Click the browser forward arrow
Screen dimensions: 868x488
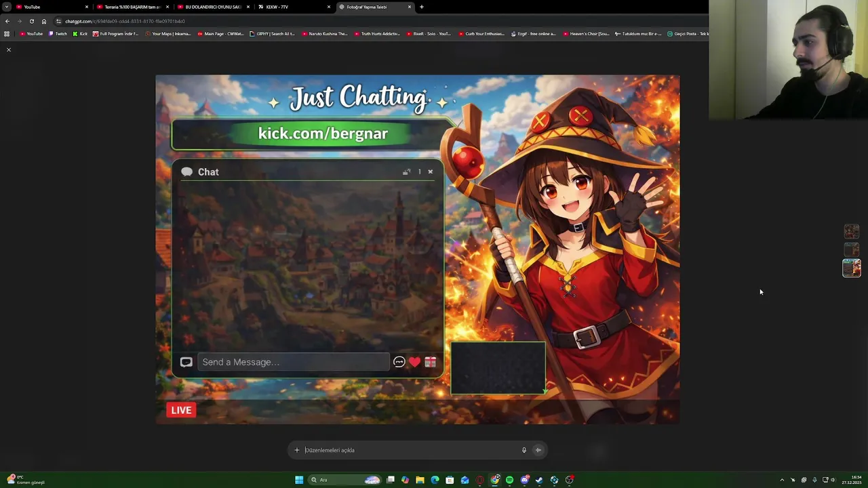(19, 21)
